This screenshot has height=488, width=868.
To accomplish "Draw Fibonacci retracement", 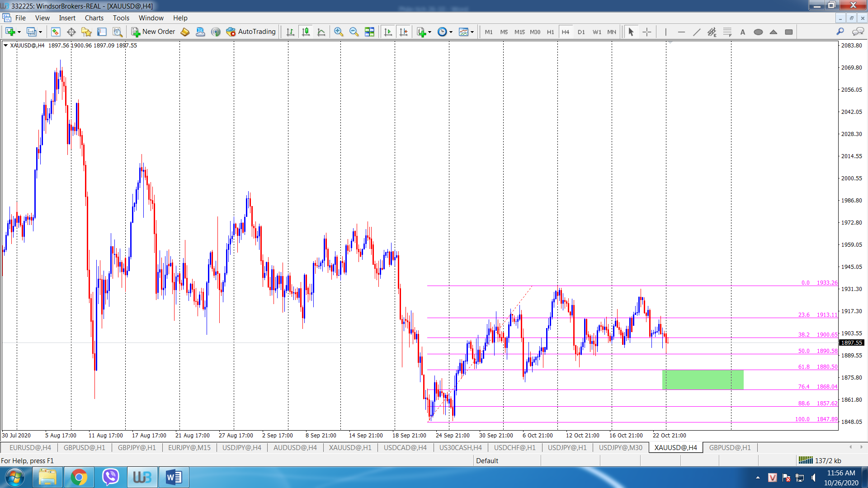I will coord(727,32).
